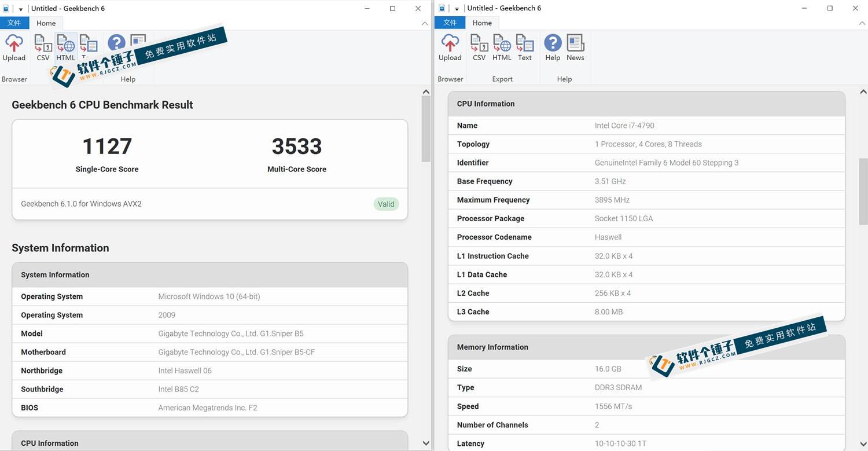868x451 pixels.
Task: Click the Valid badge
Action: (386, 204)
